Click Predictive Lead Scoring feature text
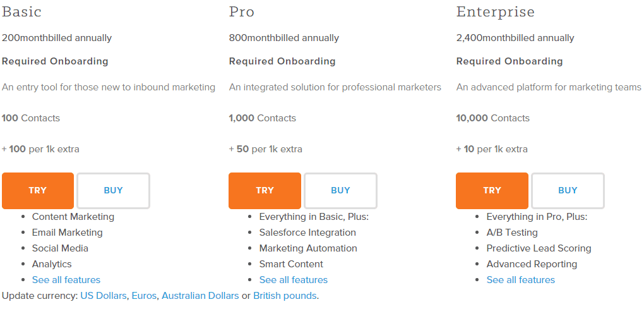This screenshot has width=644, height=309. coord(539,248)
